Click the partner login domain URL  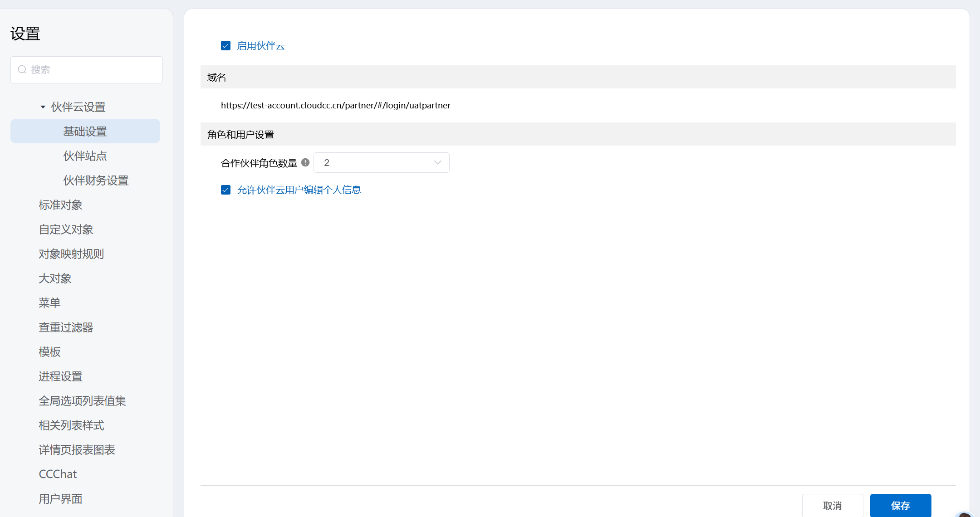(335, 105)
